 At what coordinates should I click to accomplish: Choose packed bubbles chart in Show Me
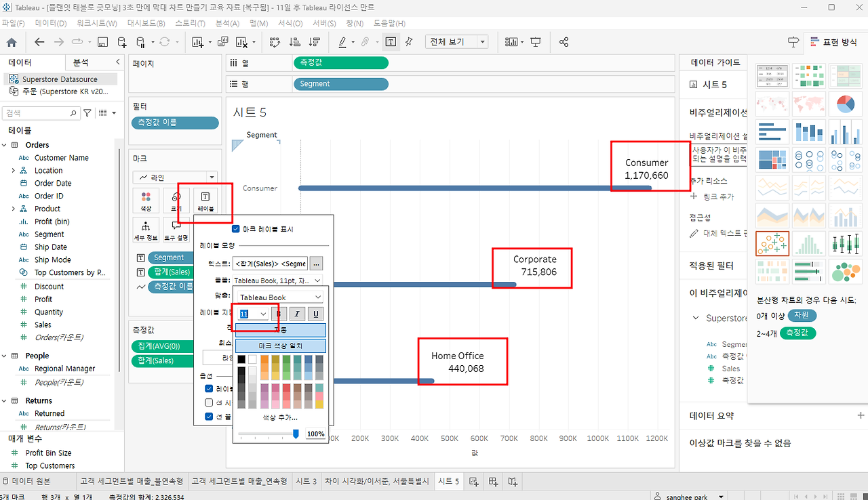pos(845,272)
